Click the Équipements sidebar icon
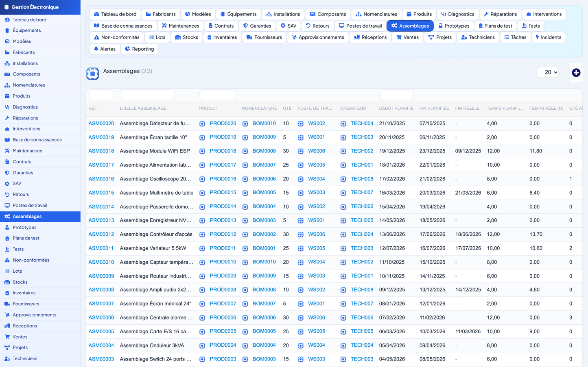588x367 pixels. coord(7,30)
